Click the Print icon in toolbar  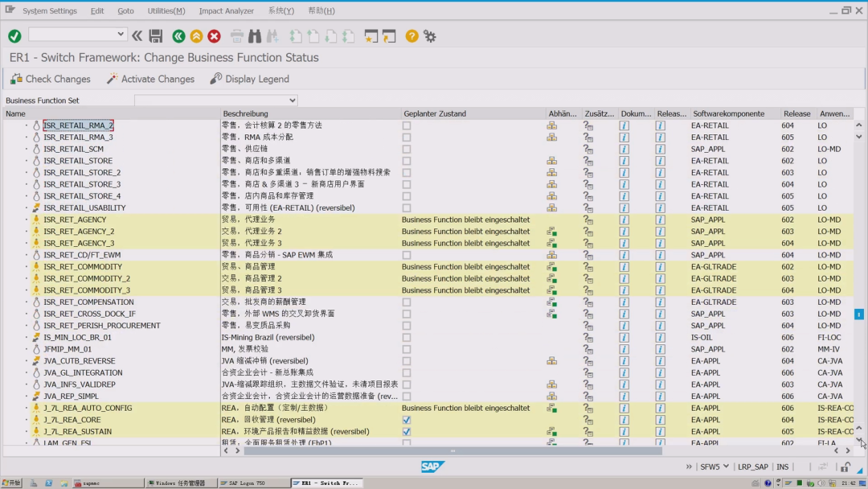pos(237,36)
